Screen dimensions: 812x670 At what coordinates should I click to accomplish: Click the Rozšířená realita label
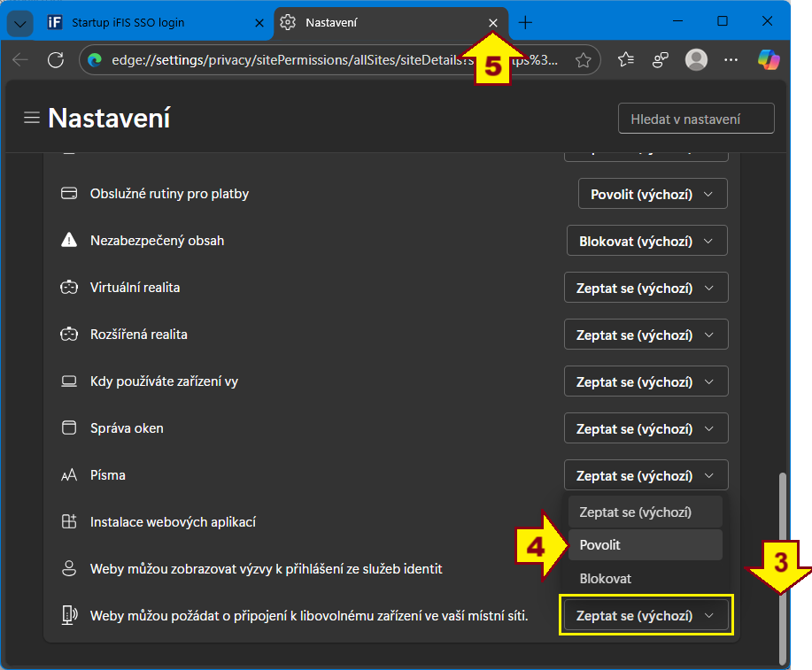coord(139,335)
